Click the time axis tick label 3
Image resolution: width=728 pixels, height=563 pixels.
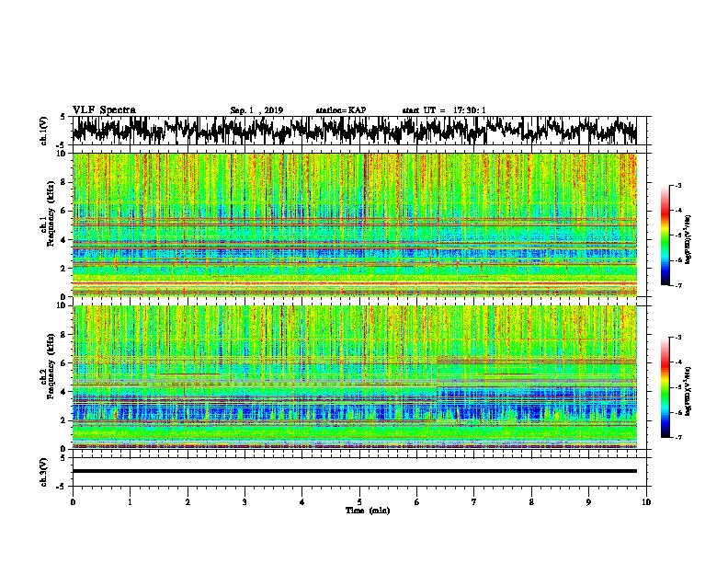pyautogui.click(x=245, y=502)
